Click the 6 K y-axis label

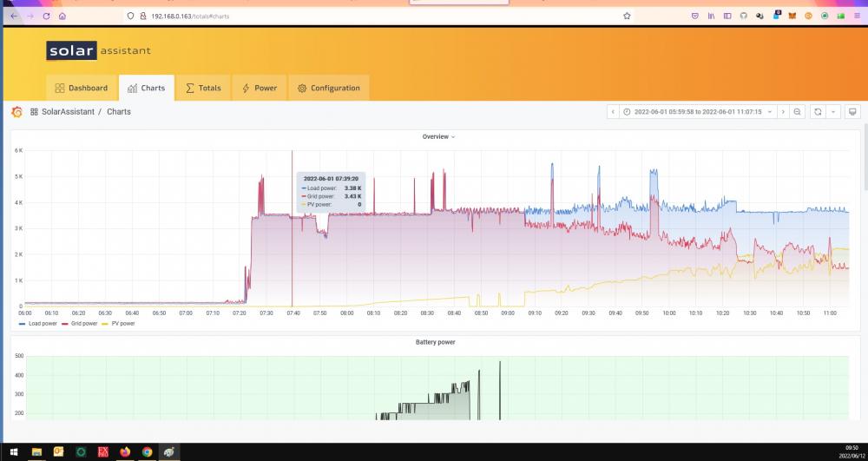pyautogui.click(x=19, y=150)
